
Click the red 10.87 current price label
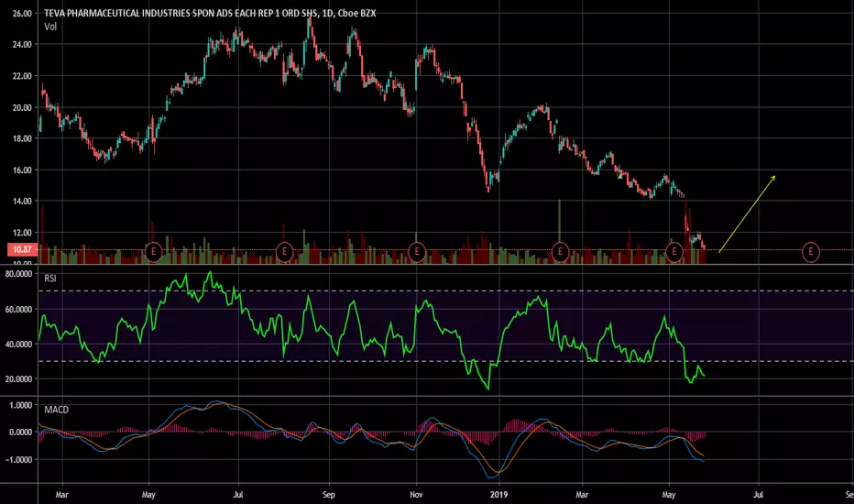point(22,249)
